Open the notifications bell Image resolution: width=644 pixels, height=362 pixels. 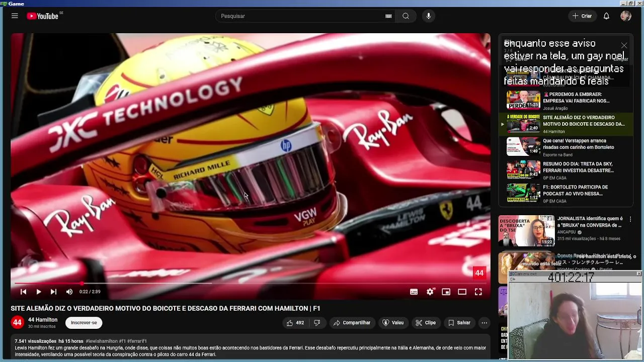pos(606,16)
